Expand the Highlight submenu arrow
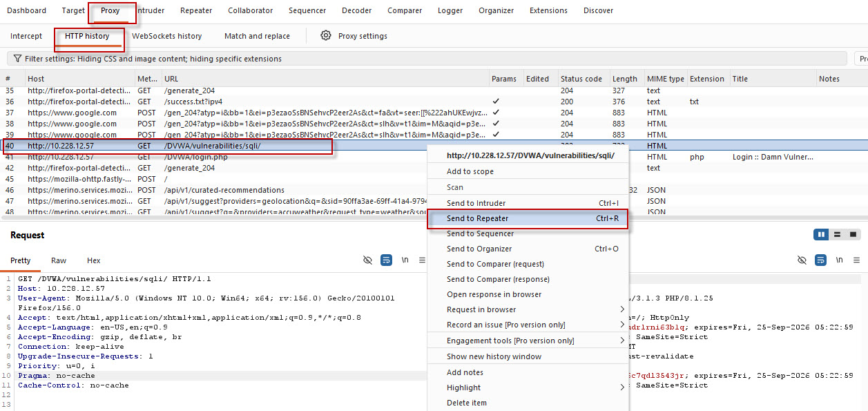 [x=621, y=388]
